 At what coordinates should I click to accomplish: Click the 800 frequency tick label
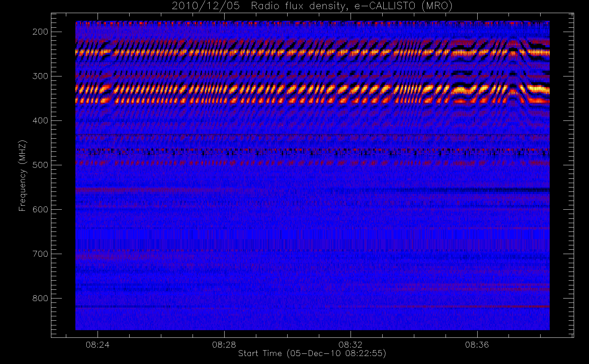(x=40, y=298)
